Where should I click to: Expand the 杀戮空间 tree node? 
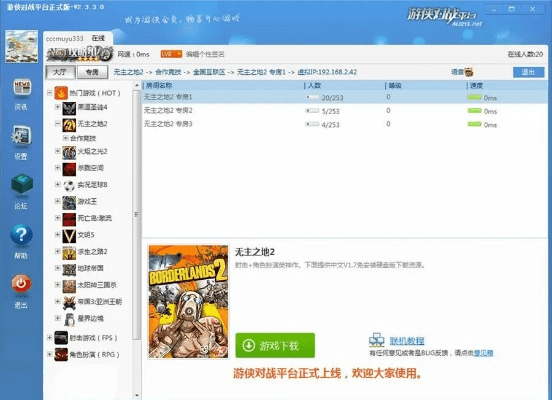tap(57, 168)
